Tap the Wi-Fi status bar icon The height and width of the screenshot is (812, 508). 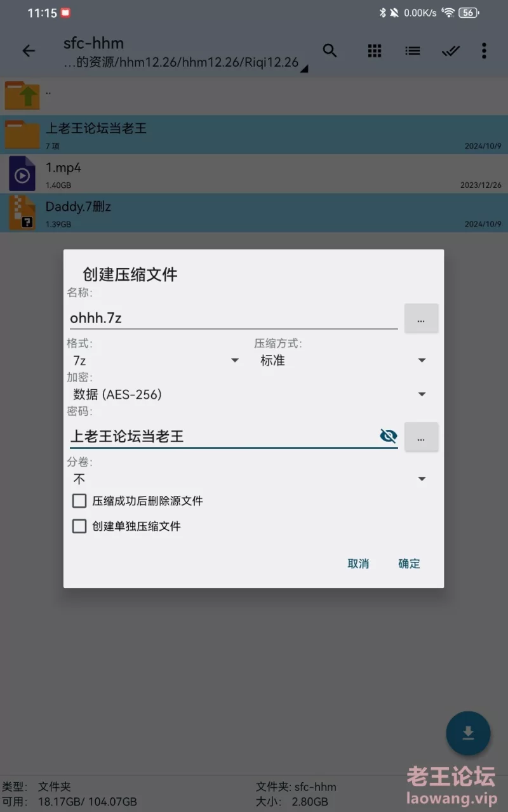[448, 13]
